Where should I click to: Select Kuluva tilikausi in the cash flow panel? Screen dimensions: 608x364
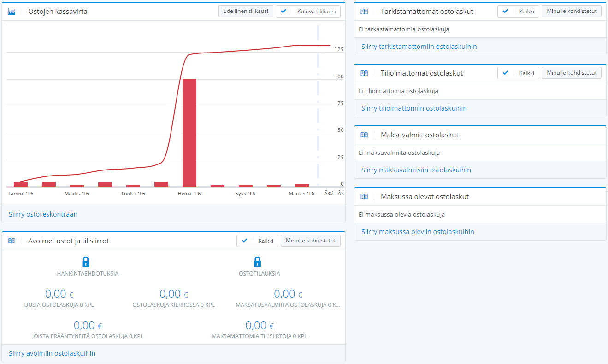click(x=308, y=12)
